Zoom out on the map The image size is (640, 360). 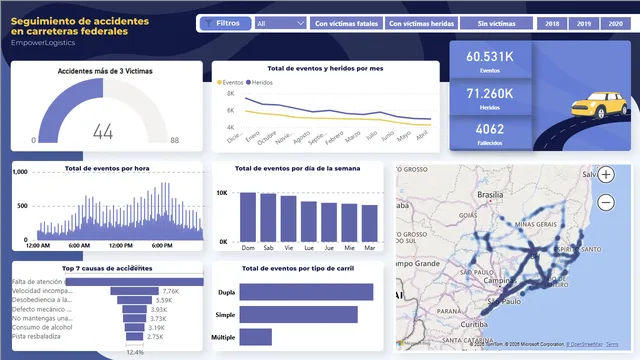(606, 202)
